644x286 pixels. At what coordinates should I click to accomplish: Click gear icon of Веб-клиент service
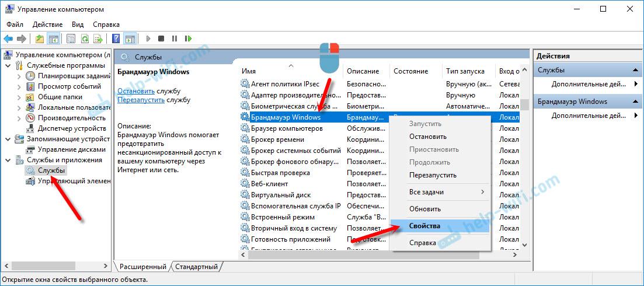click(245, 184)
